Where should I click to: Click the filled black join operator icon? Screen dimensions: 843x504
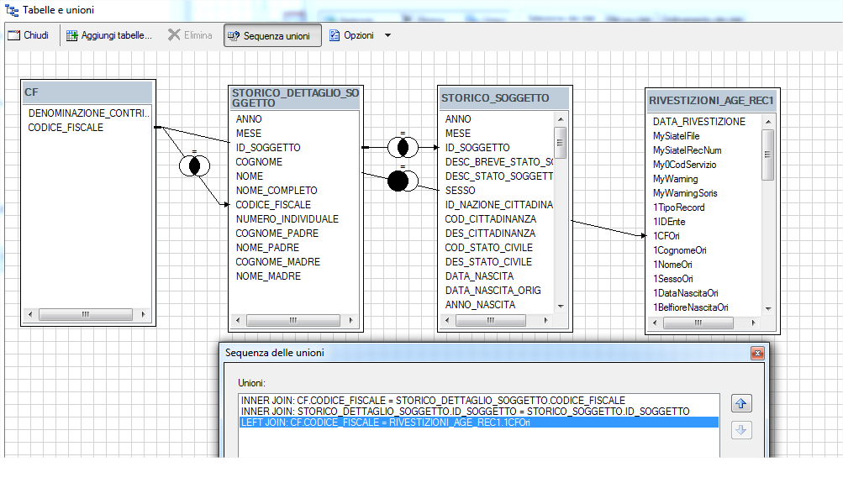click(x=402, y=178)
